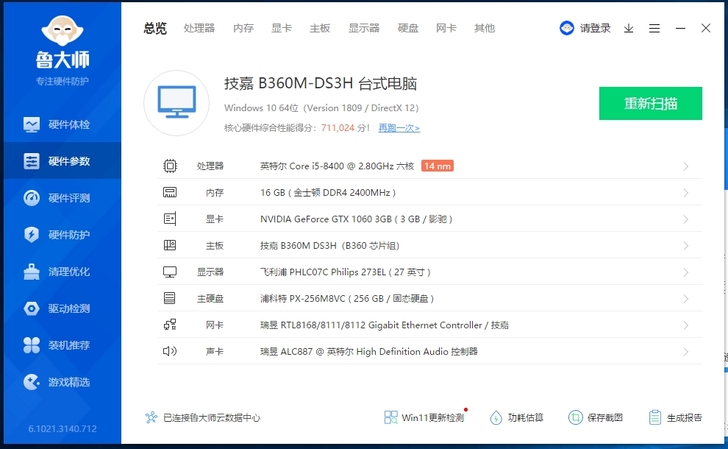Switch to 硬盘 tab

(408, 28)
